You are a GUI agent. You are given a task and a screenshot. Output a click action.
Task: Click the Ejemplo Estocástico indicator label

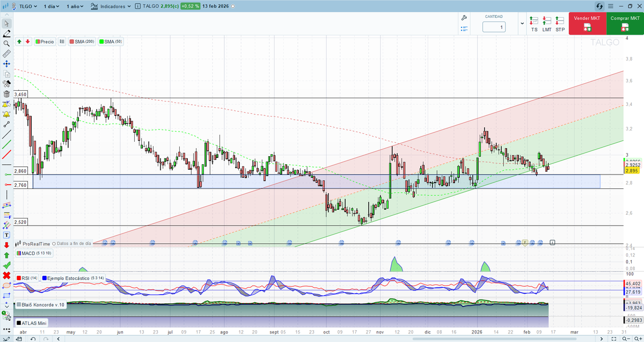coord(73,278)
